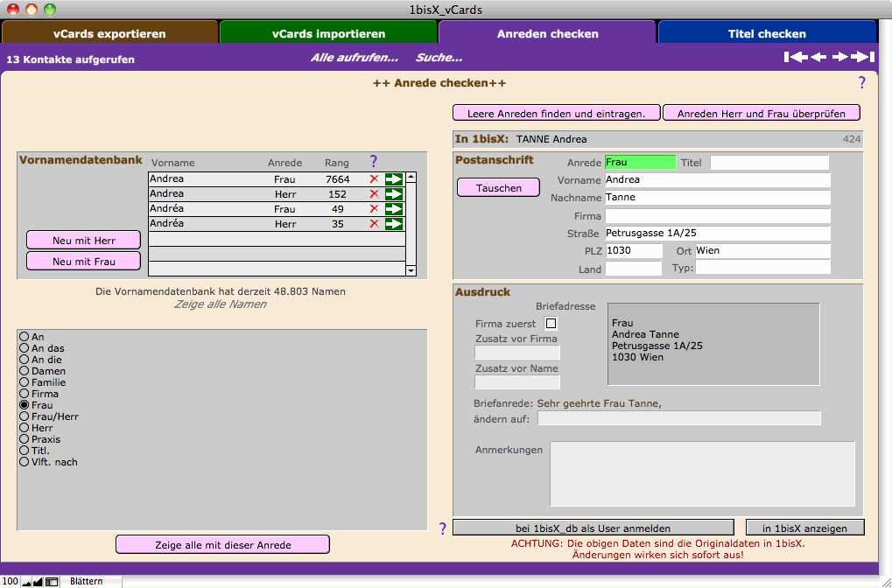Viewport: 892px width, 588px height.
Task: Click into the Straße address field
Action: pyautogui.click(x=716, y=234)
